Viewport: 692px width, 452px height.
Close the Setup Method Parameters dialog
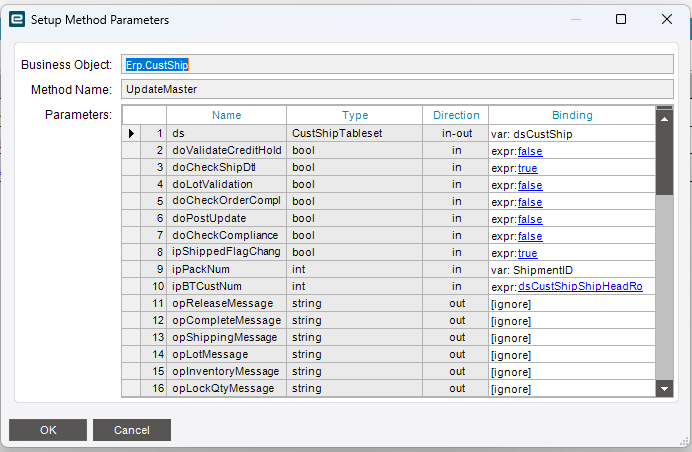pyautogui.click(x=667, y=19)
